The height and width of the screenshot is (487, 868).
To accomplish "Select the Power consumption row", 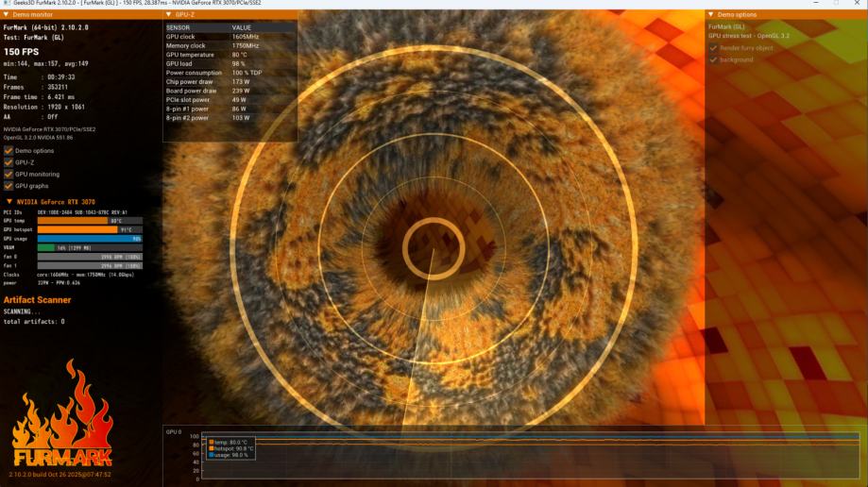I will click(x=230, y=73).
